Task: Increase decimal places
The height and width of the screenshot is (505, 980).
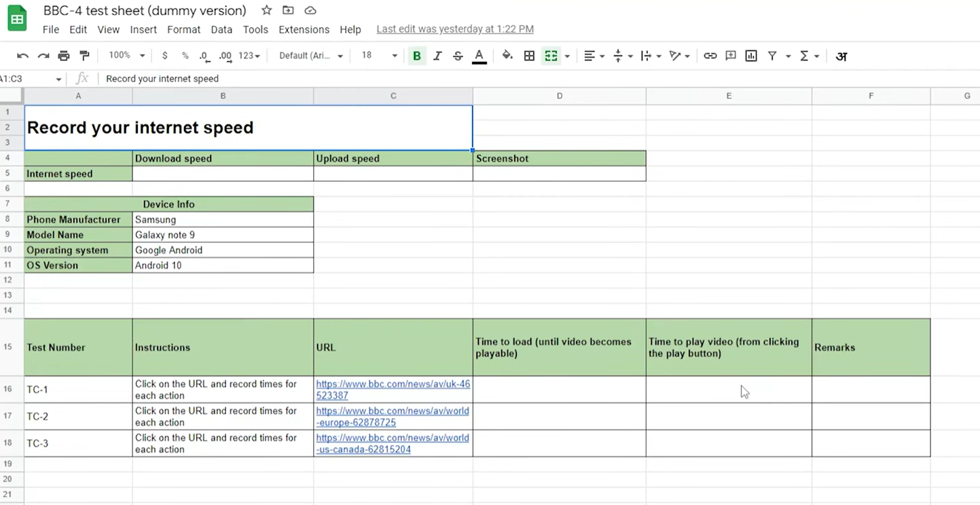Action: click(225, 56)
